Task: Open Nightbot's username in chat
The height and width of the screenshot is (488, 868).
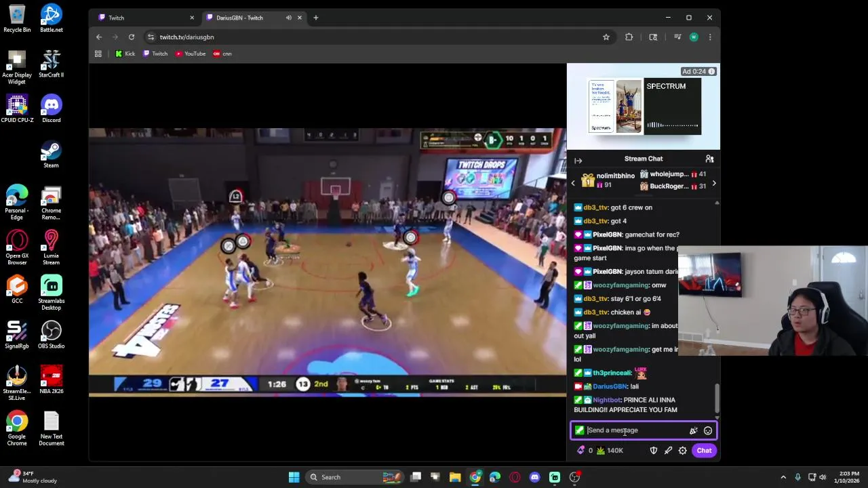Action: pyautogui.click(x=606, y=400)
